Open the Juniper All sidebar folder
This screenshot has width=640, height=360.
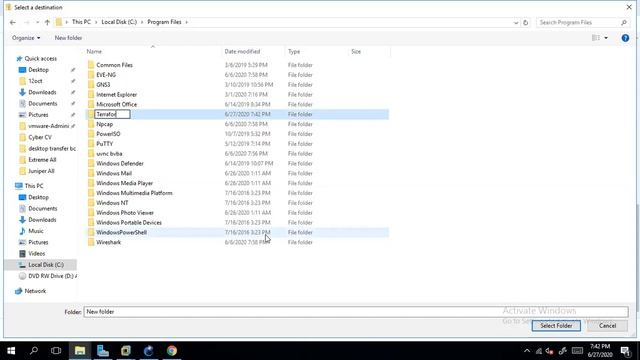click(x=41, y=171)
